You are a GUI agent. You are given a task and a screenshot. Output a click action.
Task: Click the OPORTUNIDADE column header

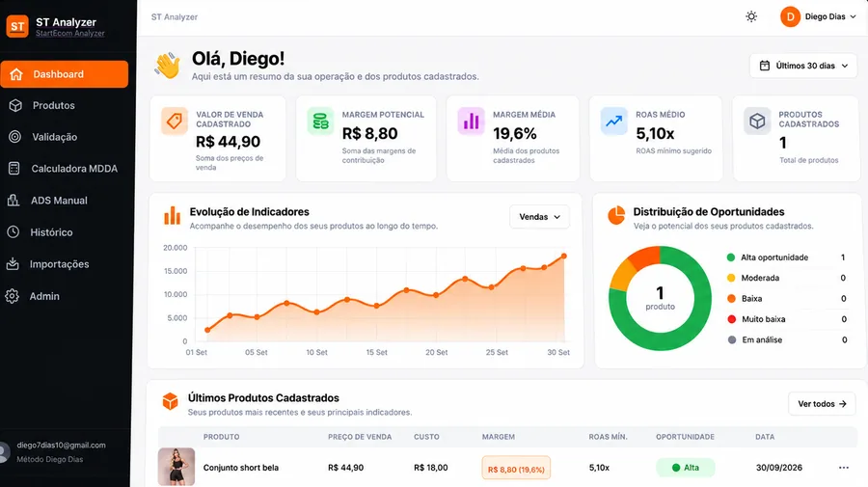(686, 437)
